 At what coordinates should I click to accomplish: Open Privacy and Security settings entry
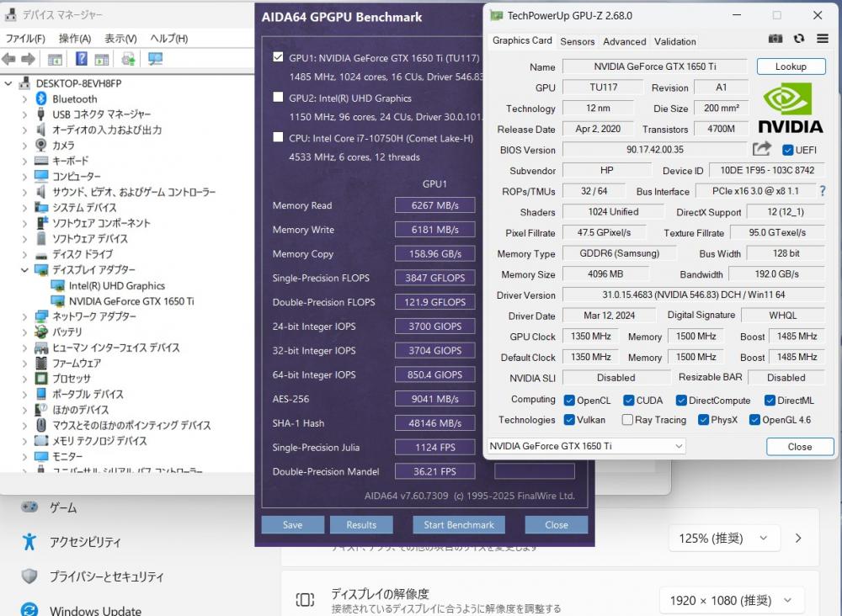92,576
